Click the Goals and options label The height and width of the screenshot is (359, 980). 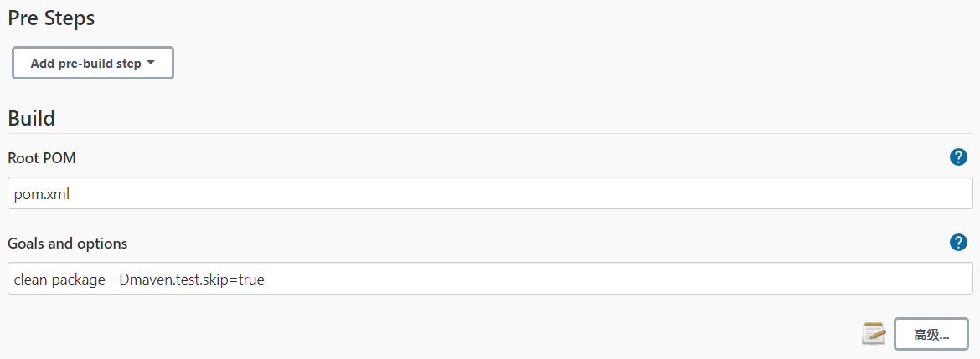[68, 244]
